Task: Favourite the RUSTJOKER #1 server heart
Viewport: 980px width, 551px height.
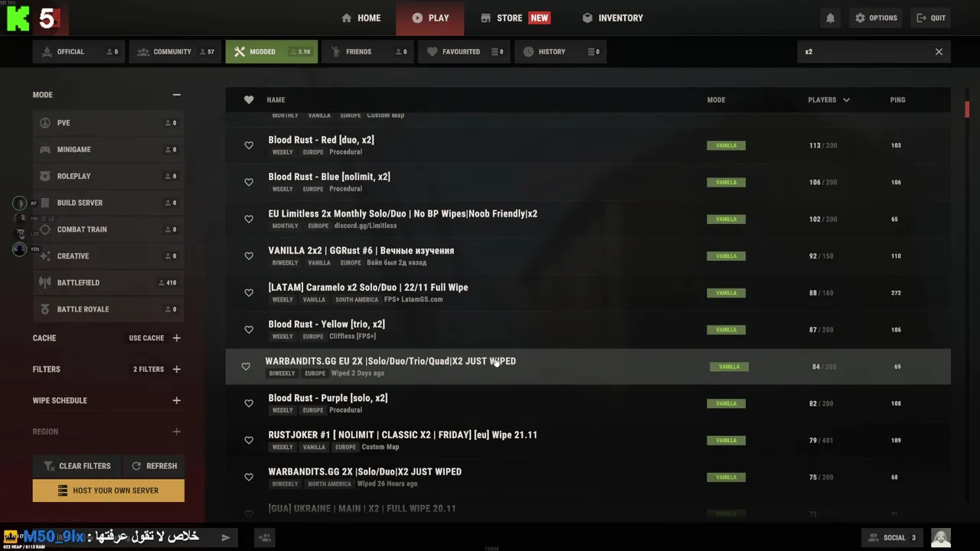Action: click(x=249, y=440)
